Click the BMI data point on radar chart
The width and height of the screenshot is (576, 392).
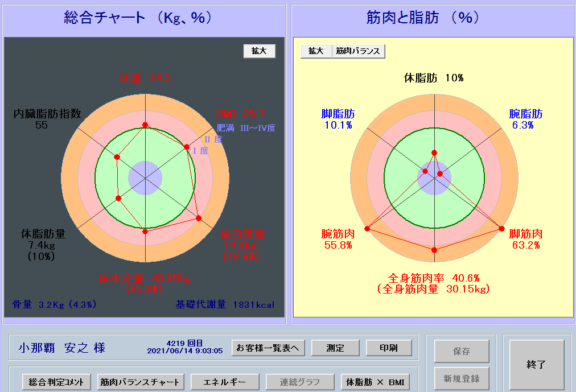click(x=186, y=147)
